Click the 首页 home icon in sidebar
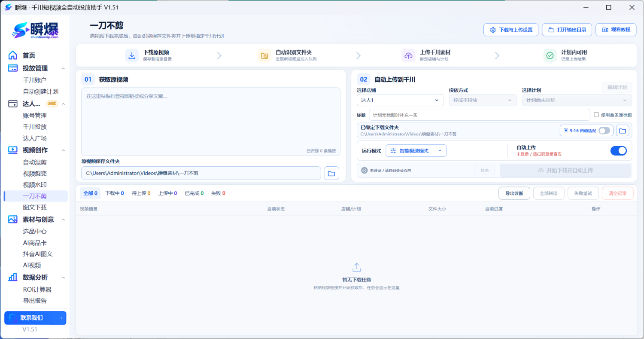The width and height of the screenshot is (644, 339). tap(13, 55)
